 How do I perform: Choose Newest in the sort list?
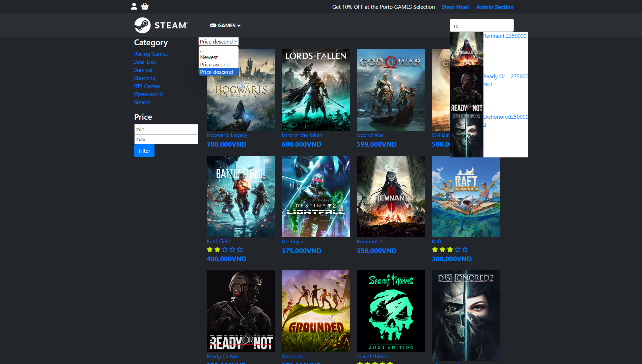[x=209, y=57]
